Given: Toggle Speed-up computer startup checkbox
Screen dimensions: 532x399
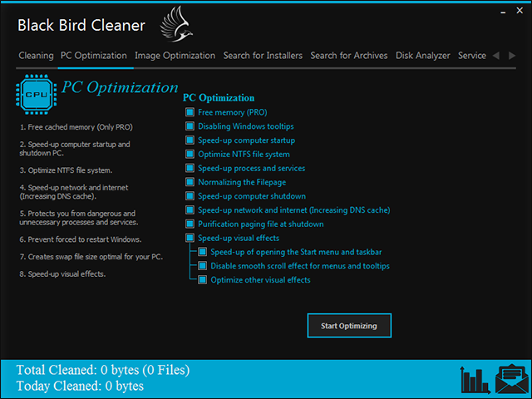Looking at the screenshot, I should pyautogui.click(x=190, y=140).
